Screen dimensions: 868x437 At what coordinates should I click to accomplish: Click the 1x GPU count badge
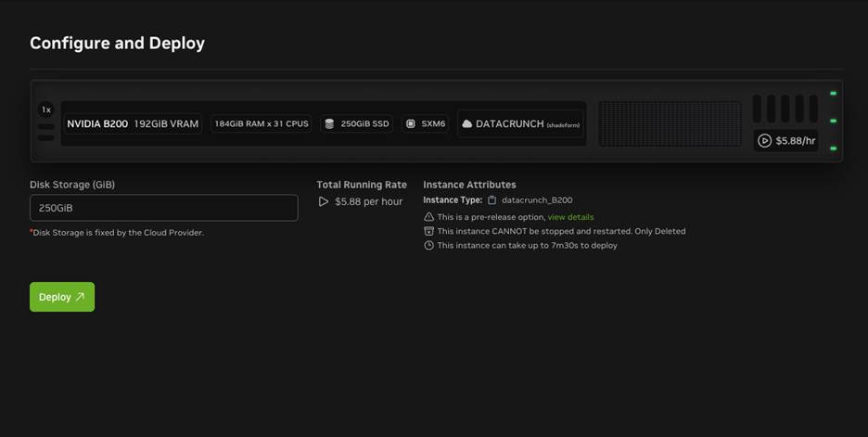click(x=46, y=109)
